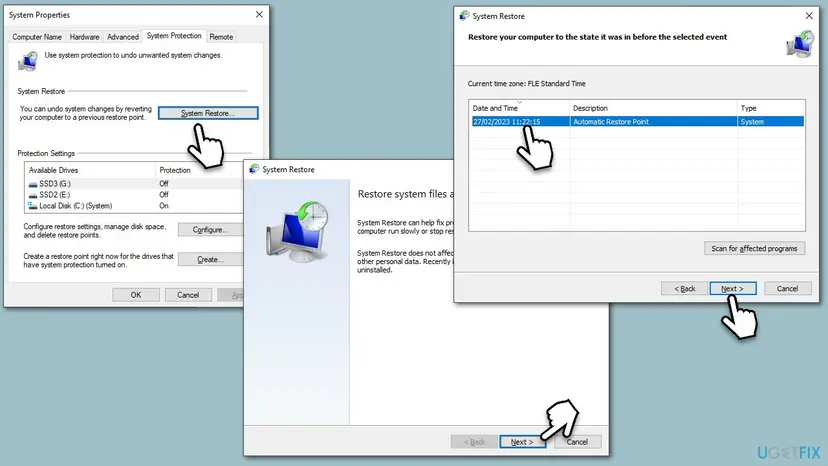The width and height of the screenshot is (828, 466).
Task: Select the SSD3 (G:) drive row
Action: pyautogui.click(x=135, y=184)
